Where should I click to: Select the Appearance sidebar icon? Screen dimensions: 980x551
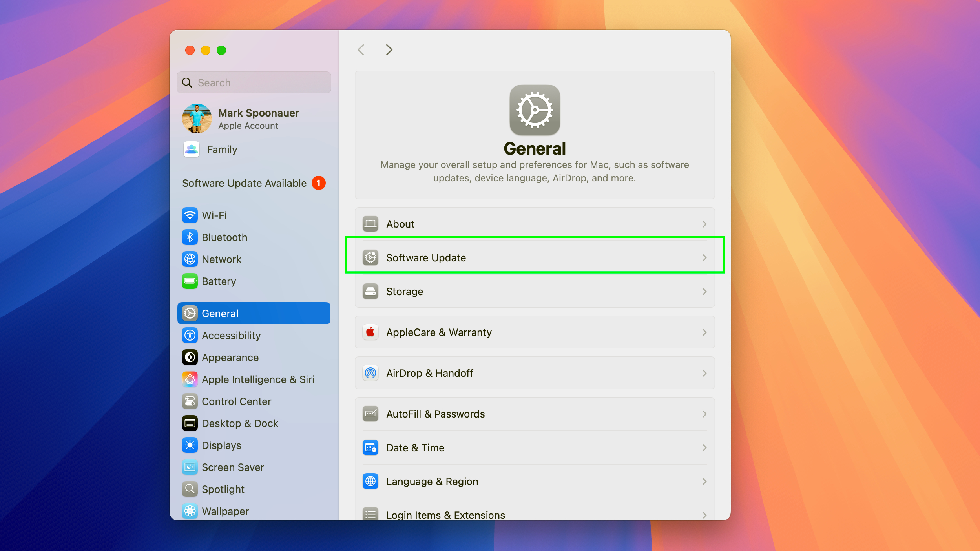click(190, 357)
